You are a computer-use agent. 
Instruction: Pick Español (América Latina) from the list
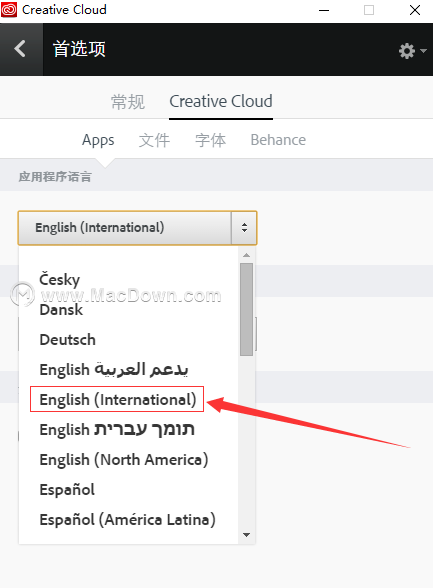click(x=127, y=520)
